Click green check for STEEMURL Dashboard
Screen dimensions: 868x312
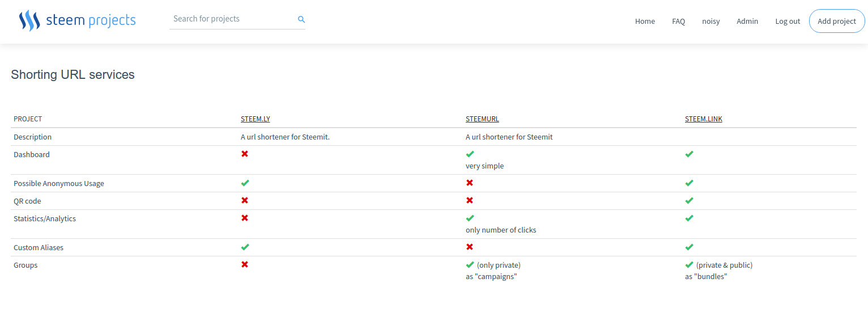coord(470,154)
